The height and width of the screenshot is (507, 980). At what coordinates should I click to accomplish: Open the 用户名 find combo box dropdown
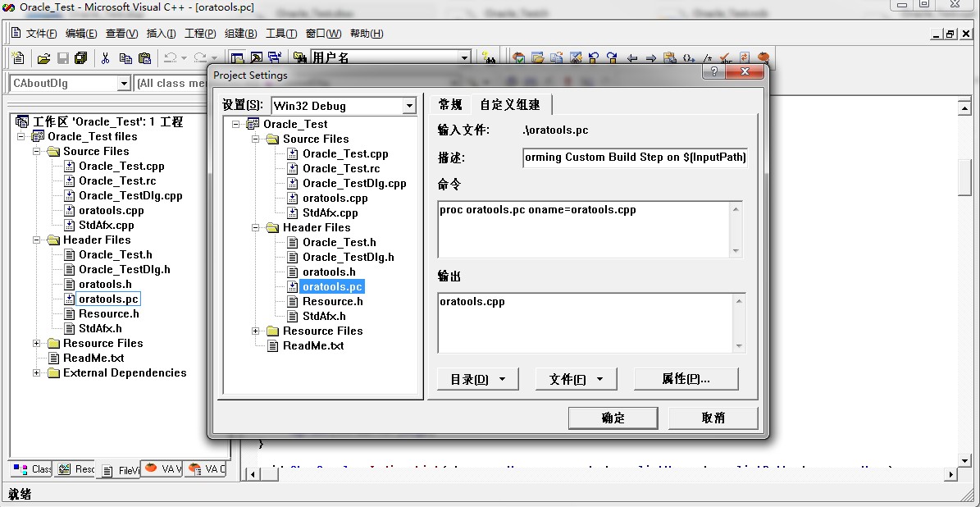point(464,58)
